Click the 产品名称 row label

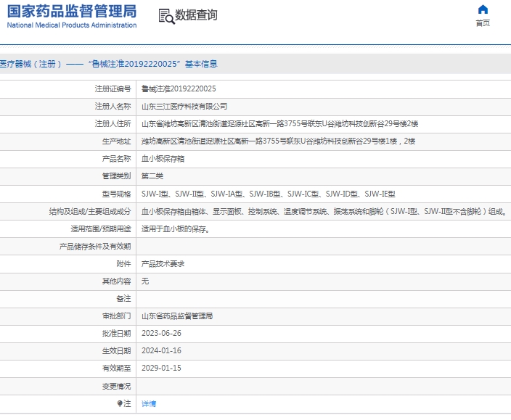point(116,159)
